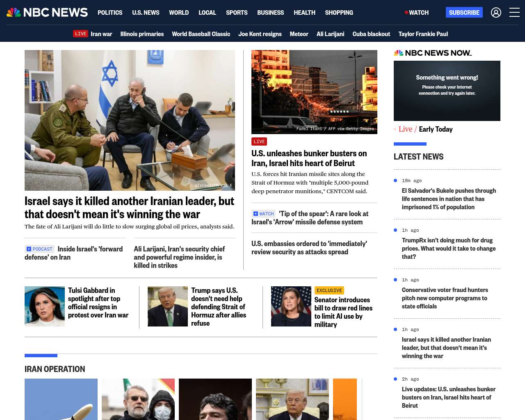Open 'Ali Larijani, Iran's security chief' story
The height and width of the screenshot is (420, 525).
(x=179, y=257)
